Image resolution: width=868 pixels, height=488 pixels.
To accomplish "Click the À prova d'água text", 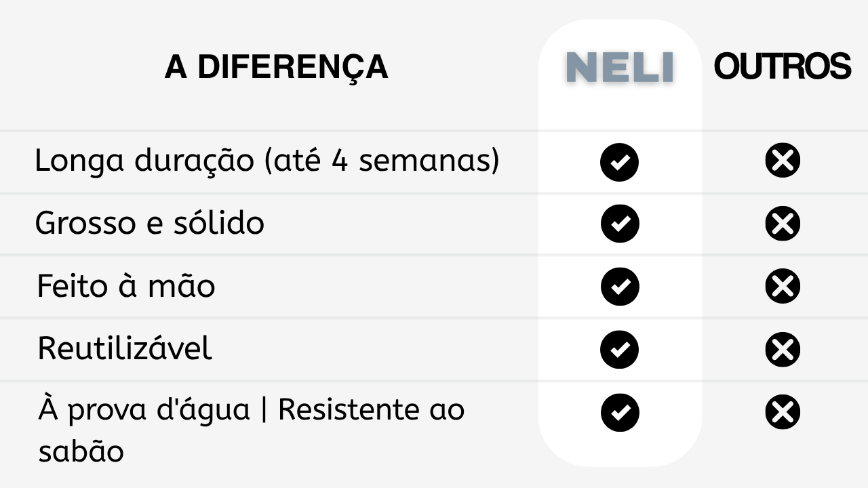I will (144, 411).
